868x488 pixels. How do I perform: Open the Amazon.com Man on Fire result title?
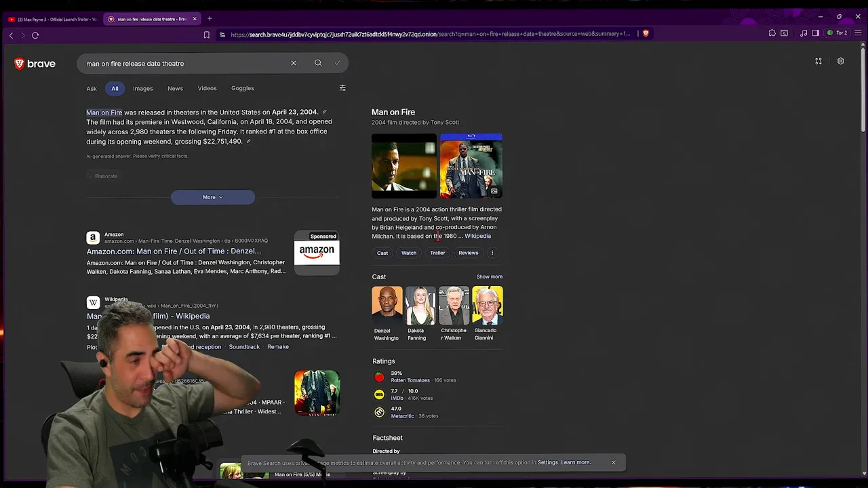tap(174, 251)
